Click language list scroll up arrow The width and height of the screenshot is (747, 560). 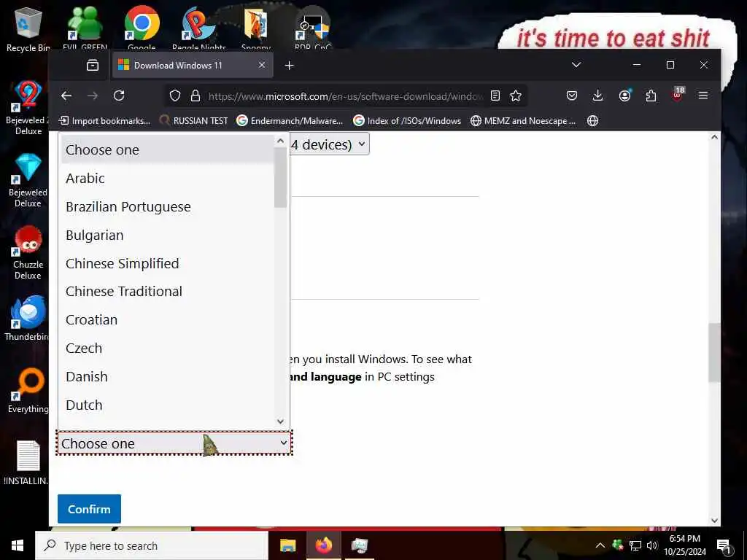coord(280,141)
